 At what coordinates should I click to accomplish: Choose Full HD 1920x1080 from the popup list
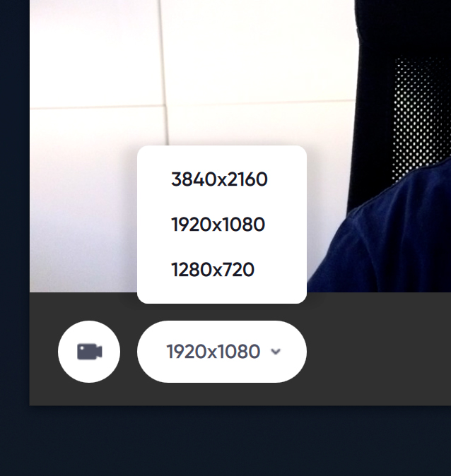click(218, 225)
